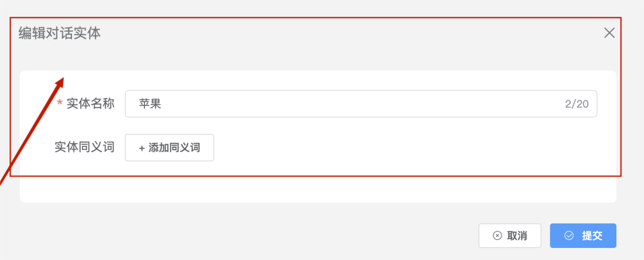
Task: Submit the entity with 提交 button
Action: (583, 236)
